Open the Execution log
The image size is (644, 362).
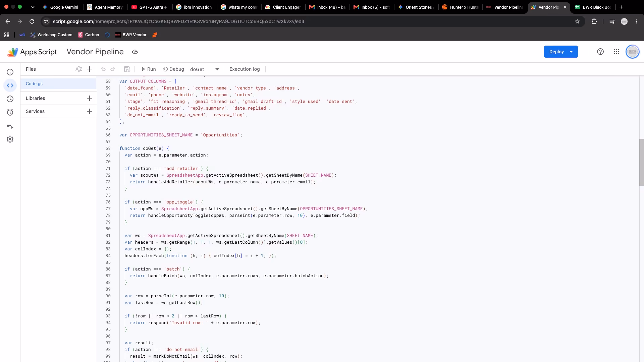tap(245, 69)
